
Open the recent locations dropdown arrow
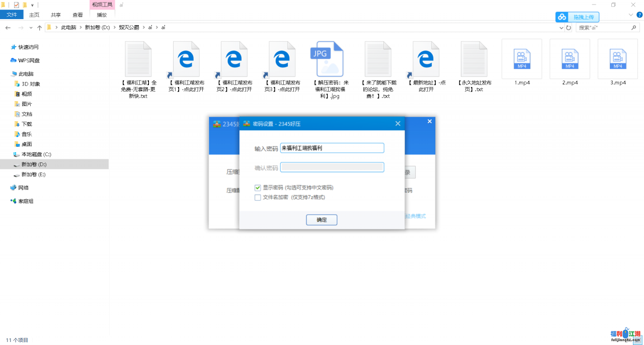31,28
